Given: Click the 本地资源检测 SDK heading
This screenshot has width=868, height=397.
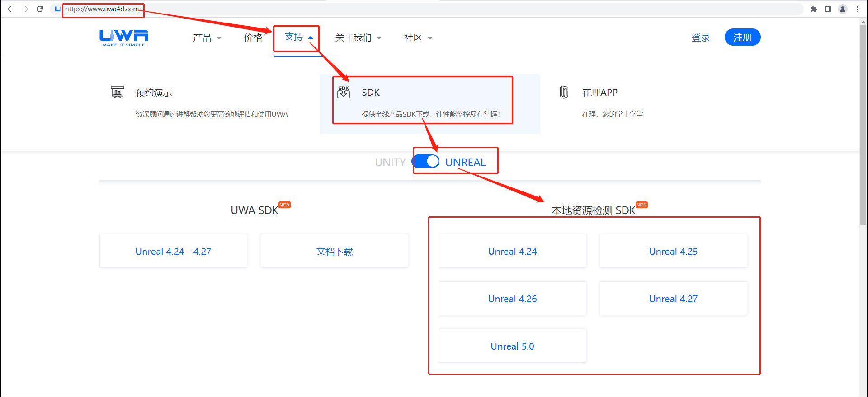Looking at the screenshot, I should pos(593,210).
